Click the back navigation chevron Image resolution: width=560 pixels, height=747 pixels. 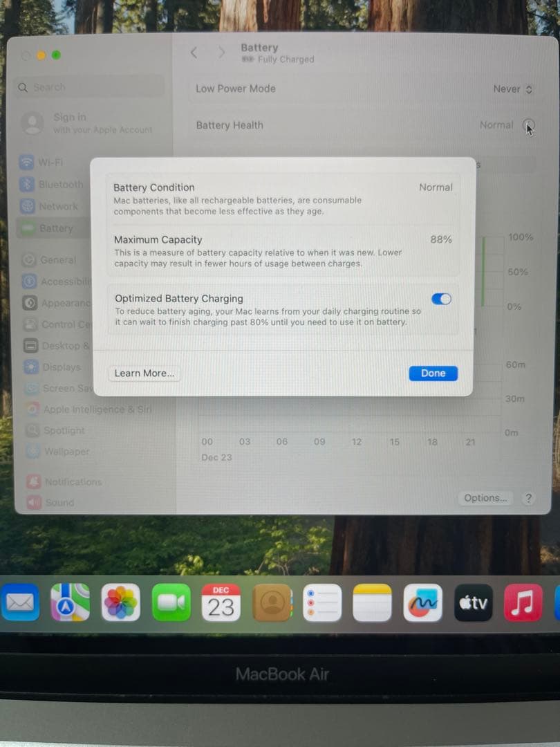click(x=194, y=52)
